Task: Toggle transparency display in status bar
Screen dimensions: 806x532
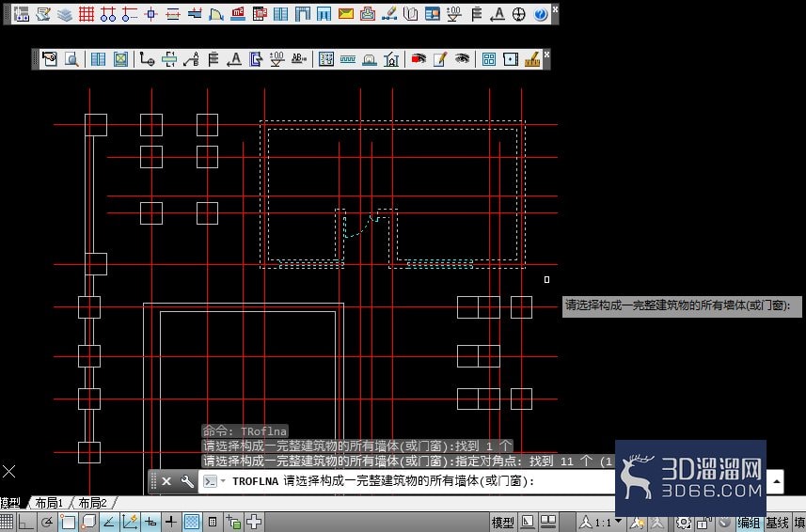Action: (192, 523)
